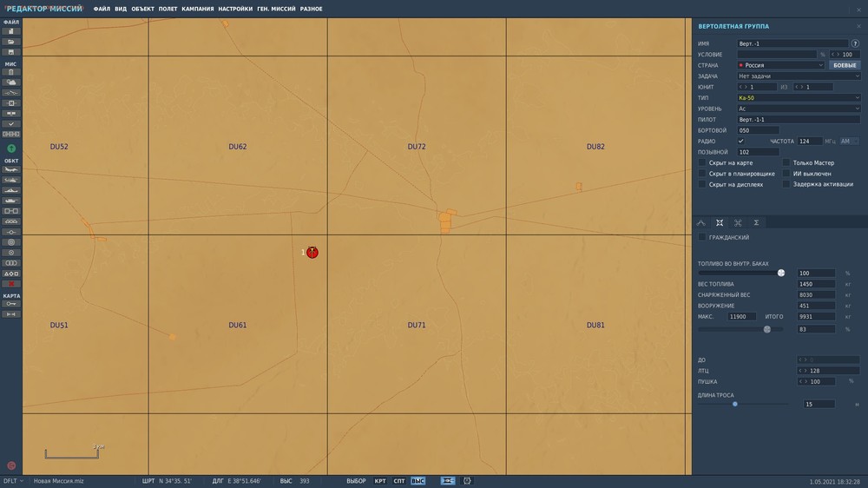Click the goals checkmark icon
Viewport: 868px width, 488px height.
coord(11,124)
